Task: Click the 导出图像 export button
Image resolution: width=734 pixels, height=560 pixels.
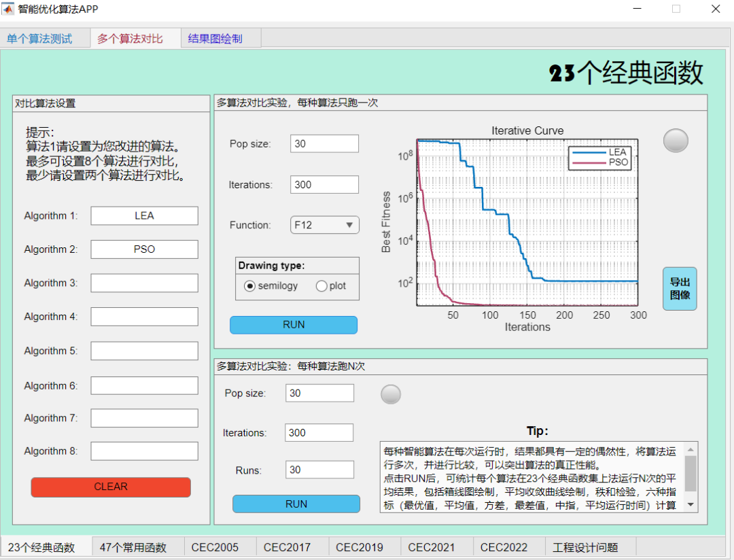Action: coord(680,289)
